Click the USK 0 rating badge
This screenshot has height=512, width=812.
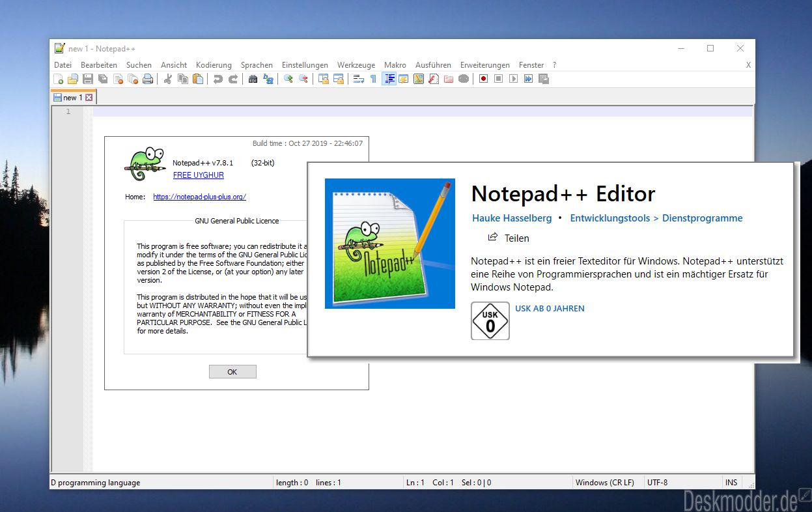click(x=490, y=320)
